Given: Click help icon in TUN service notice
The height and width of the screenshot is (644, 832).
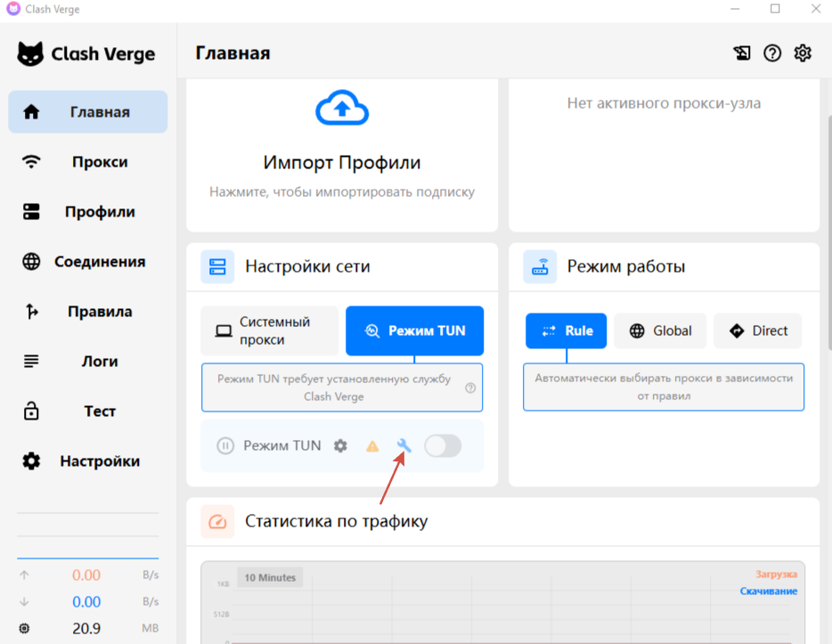Looking at the screenshot, I should click(470, 387).
